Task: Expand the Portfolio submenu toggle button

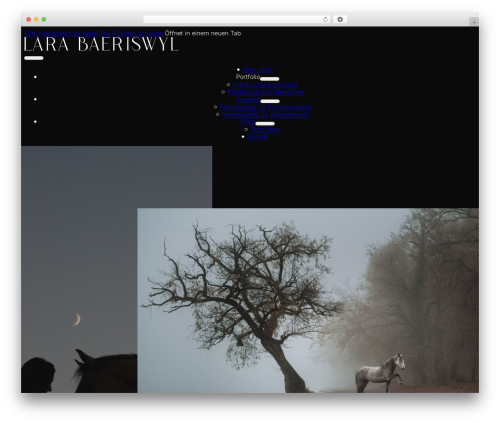Action: (270, 79)
